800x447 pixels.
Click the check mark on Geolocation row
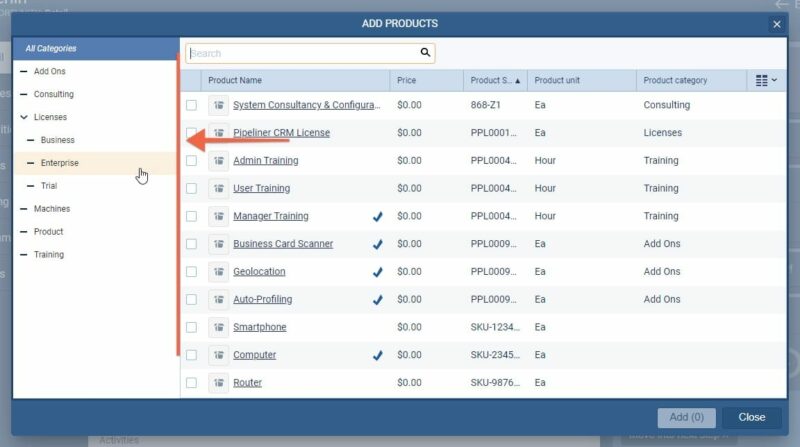point(378,272)
